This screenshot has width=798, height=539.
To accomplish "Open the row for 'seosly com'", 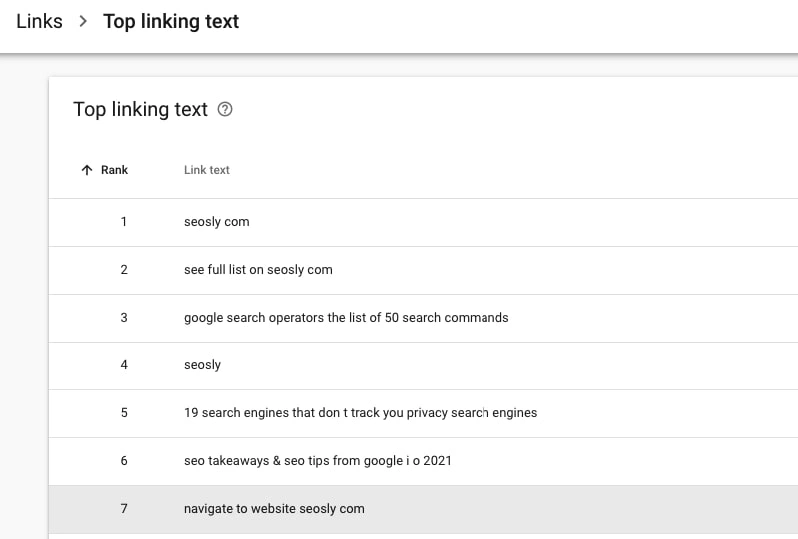I will [423, 222].
